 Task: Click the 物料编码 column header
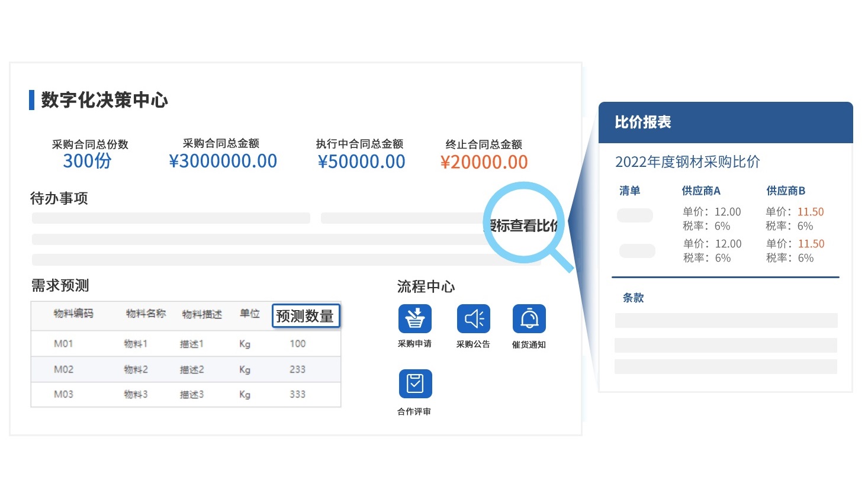pos(73,314)
